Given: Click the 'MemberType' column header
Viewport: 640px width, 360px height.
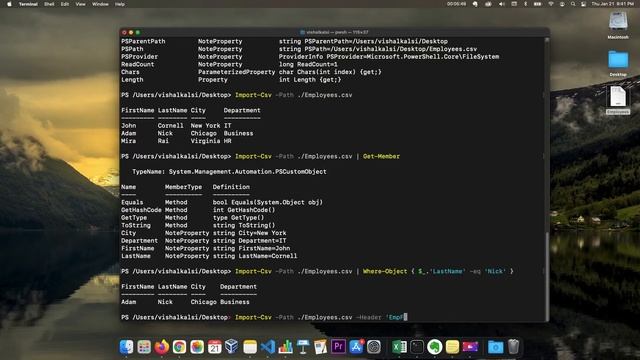Looking at the screenshot, I should click(183, 187).
